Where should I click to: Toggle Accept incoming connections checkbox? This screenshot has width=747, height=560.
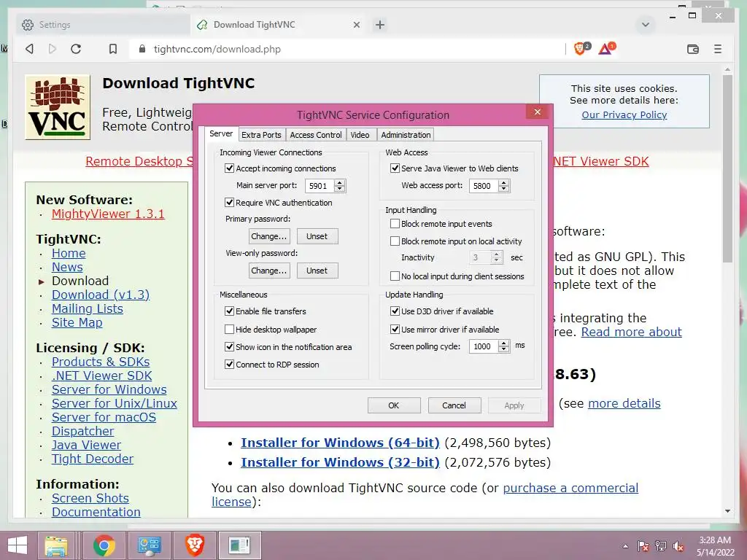click(229, 168)
